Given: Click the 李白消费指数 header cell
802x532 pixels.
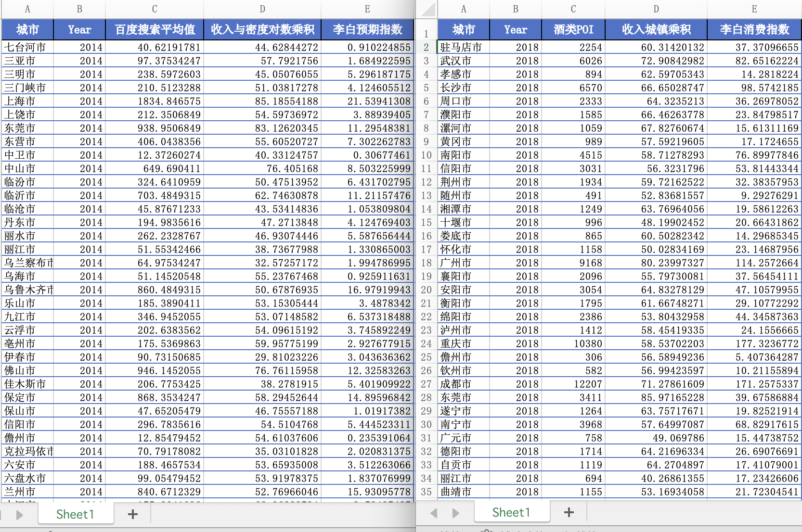Looking at the screenshot, I should tap(754, 29).
